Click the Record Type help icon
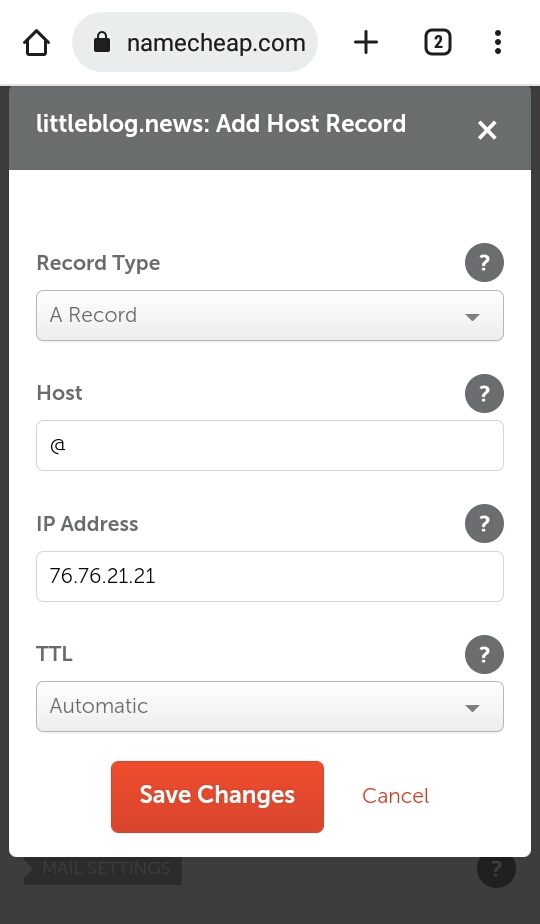Viewport: 540px width, 924px height. (484, 262)
